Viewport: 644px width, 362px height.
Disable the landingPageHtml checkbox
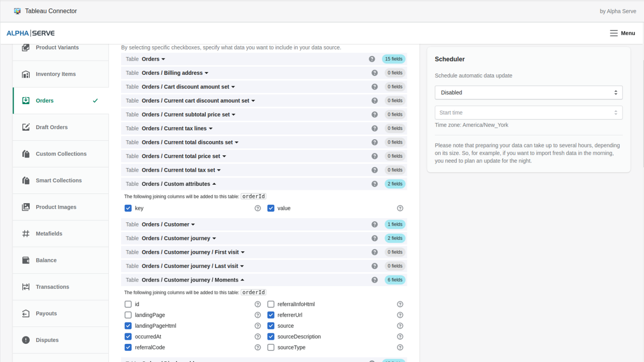pyautogui.click(x=128, y=325)
